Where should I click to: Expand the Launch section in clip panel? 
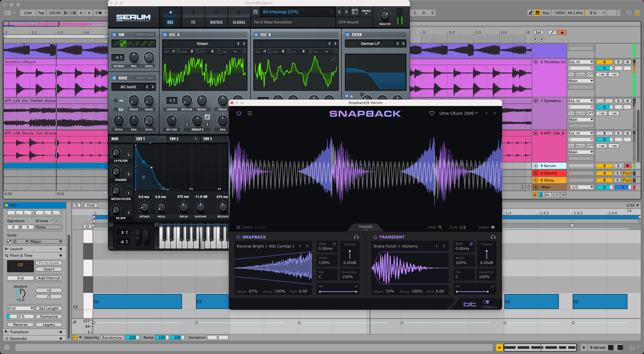(x=60, y=249)
